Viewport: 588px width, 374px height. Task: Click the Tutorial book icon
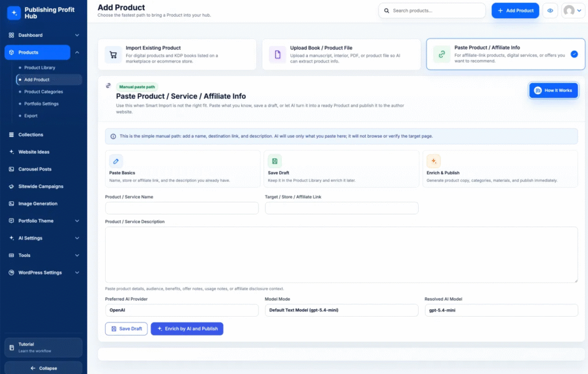pyautogui.click(x=11, y=348)
